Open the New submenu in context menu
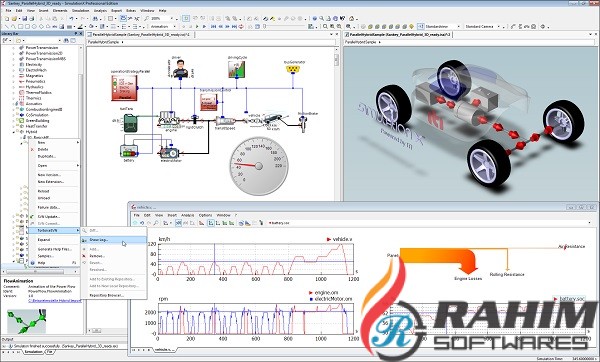 [55, 142]
